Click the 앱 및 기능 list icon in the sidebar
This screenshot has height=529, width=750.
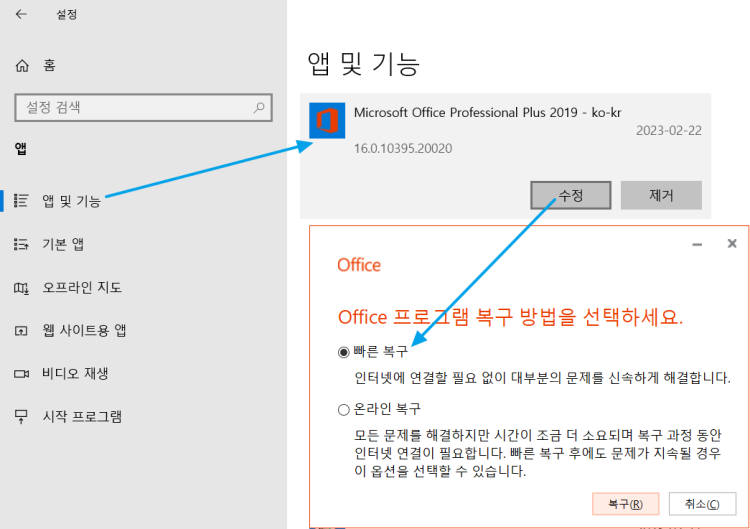coord(21,201)
